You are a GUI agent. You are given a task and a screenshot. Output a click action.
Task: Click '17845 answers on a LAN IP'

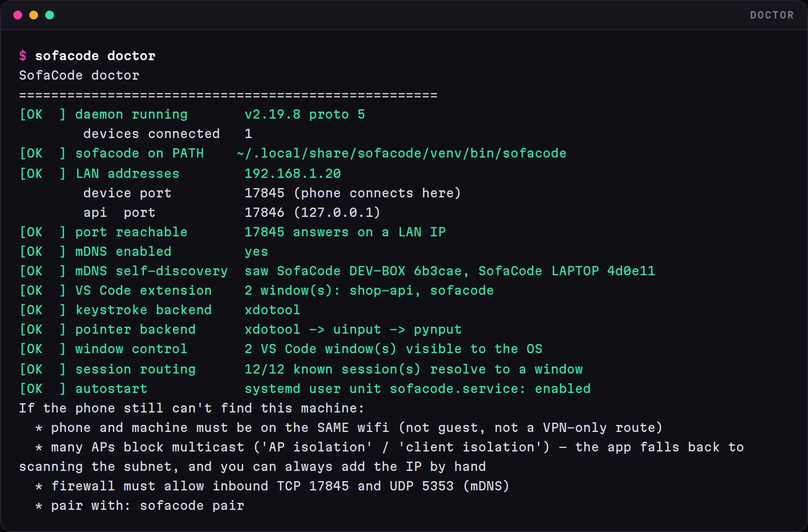[x=345, y=232]
